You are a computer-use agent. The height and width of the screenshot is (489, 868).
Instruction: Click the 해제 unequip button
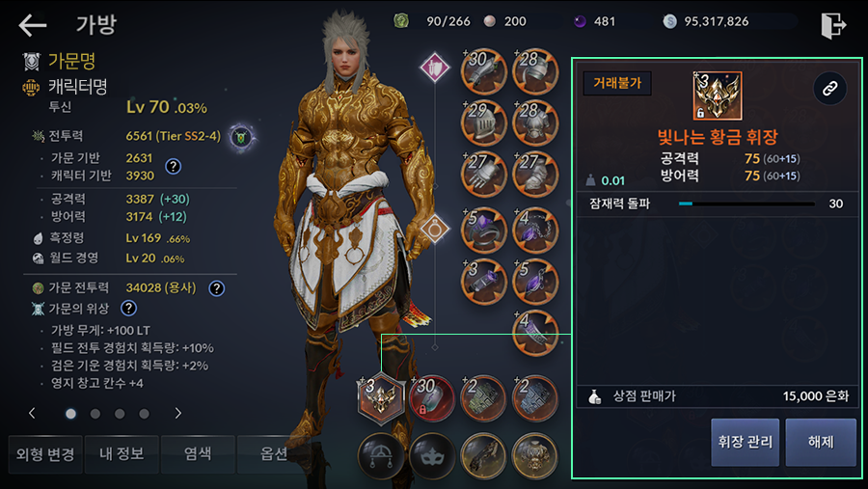click(821, 442)
